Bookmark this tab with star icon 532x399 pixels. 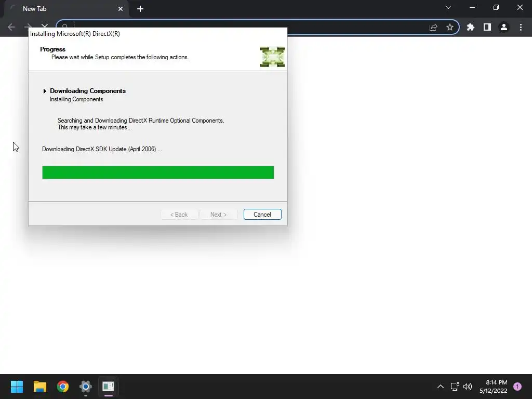click(450, 27)
